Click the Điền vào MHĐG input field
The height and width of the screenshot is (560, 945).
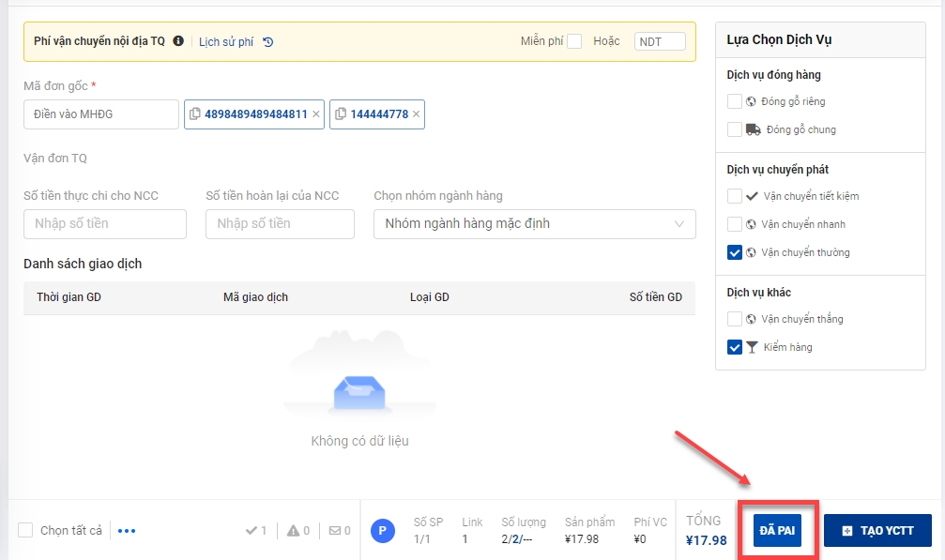coord(100,114)
